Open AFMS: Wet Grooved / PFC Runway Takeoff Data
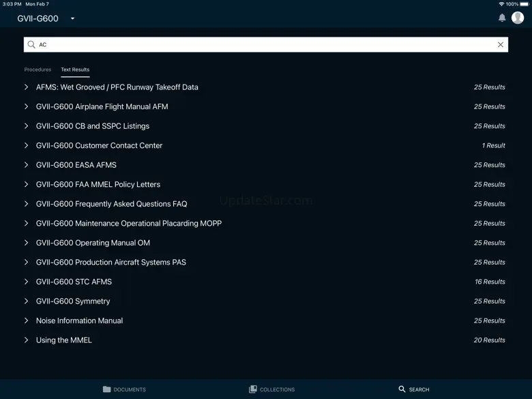Image resolution: width=532 pixels, height=399 pixels. [117, 87]
